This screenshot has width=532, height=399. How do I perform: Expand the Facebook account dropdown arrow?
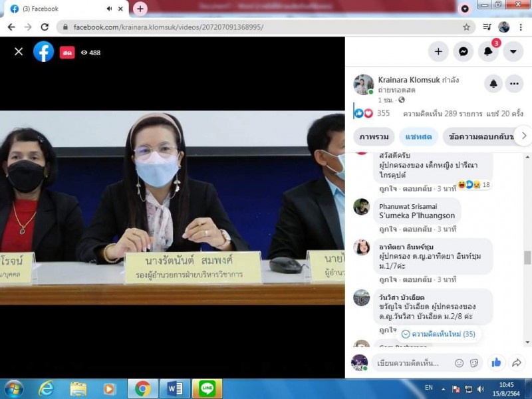click(x=513, y=52)
